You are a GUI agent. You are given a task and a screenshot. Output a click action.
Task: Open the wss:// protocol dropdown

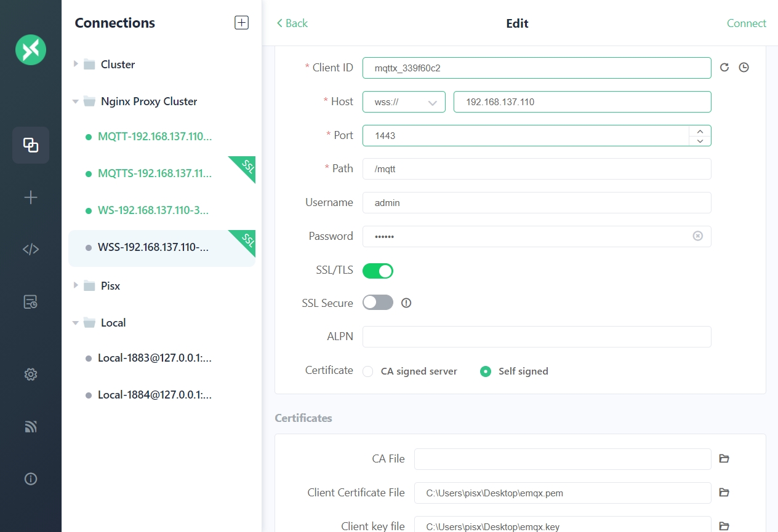[404, 102]
